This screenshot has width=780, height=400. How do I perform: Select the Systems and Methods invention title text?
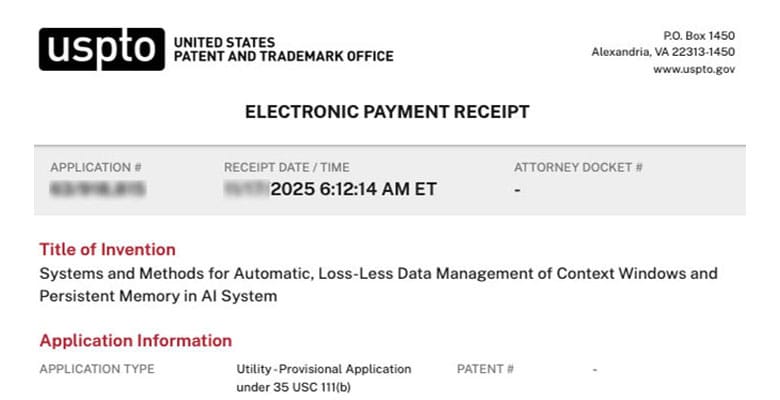378,284
